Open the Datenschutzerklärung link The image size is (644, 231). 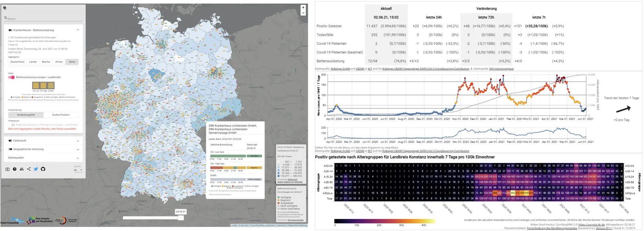[x=297, y=225]
